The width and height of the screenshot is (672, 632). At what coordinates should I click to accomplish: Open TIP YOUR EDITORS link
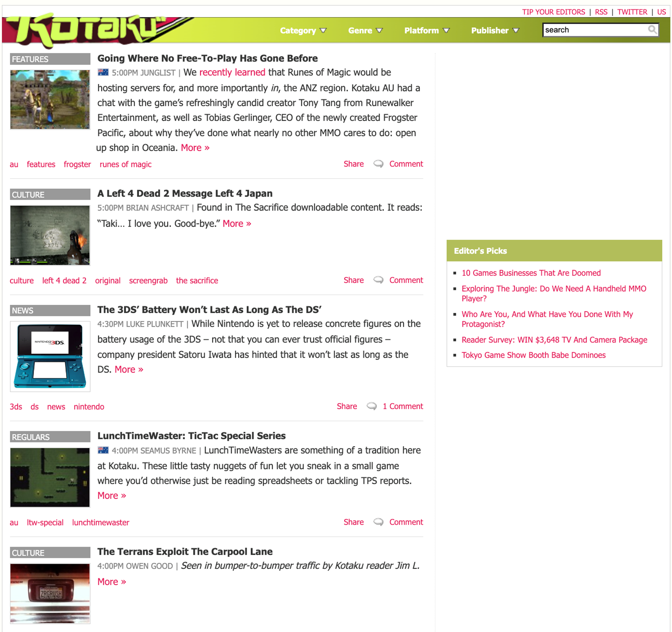553,12
